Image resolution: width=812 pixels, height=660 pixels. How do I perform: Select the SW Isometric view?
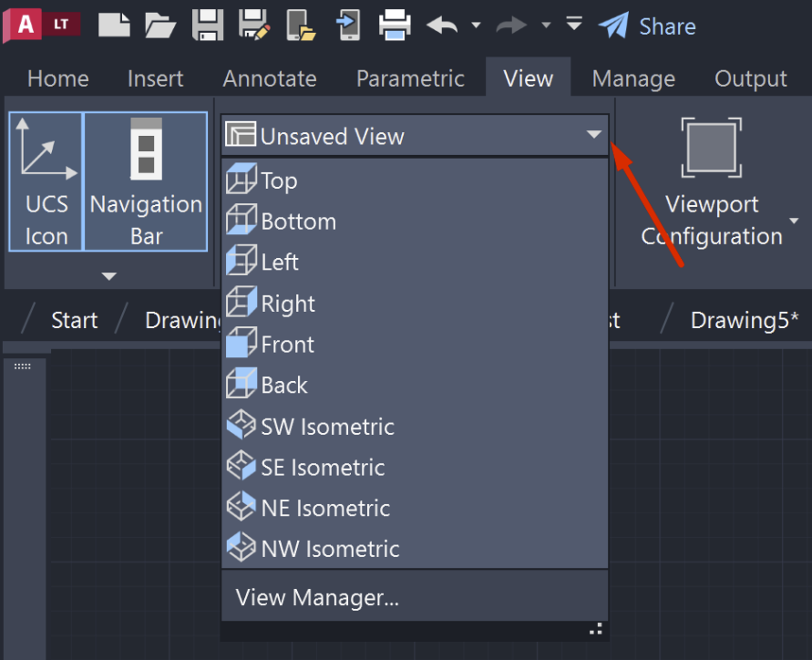(326, 426)
